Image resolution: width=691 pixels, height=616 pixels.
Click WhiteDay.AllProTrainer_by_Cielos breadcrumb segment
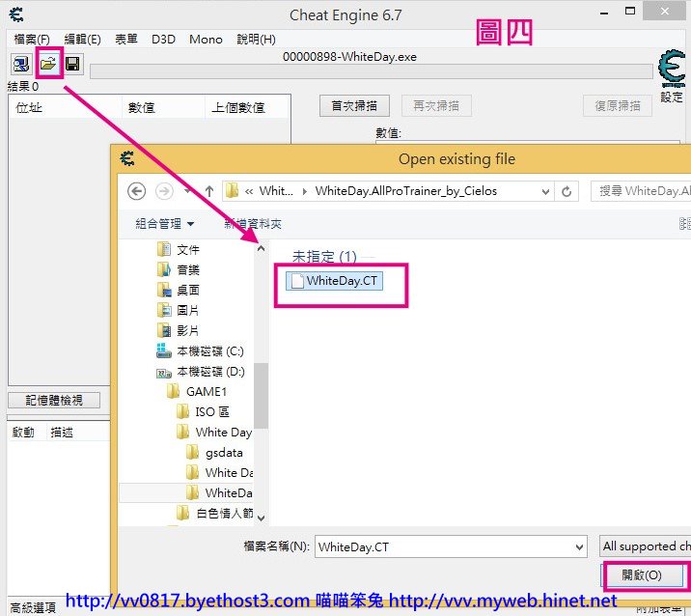point(406,191)
